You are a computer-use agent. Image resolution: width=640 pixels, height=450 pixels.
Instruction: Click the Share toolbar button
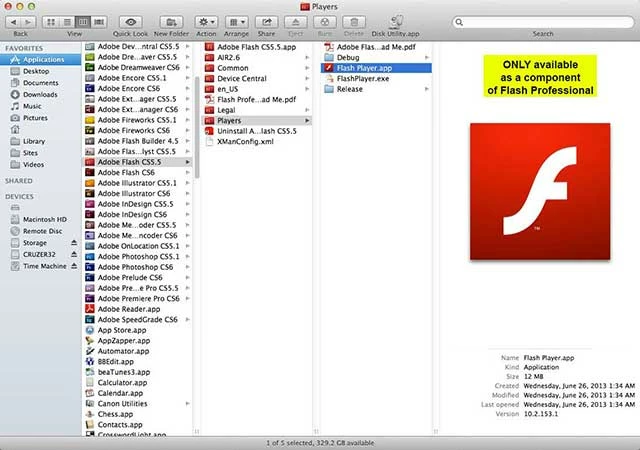[x=266, y=22]
